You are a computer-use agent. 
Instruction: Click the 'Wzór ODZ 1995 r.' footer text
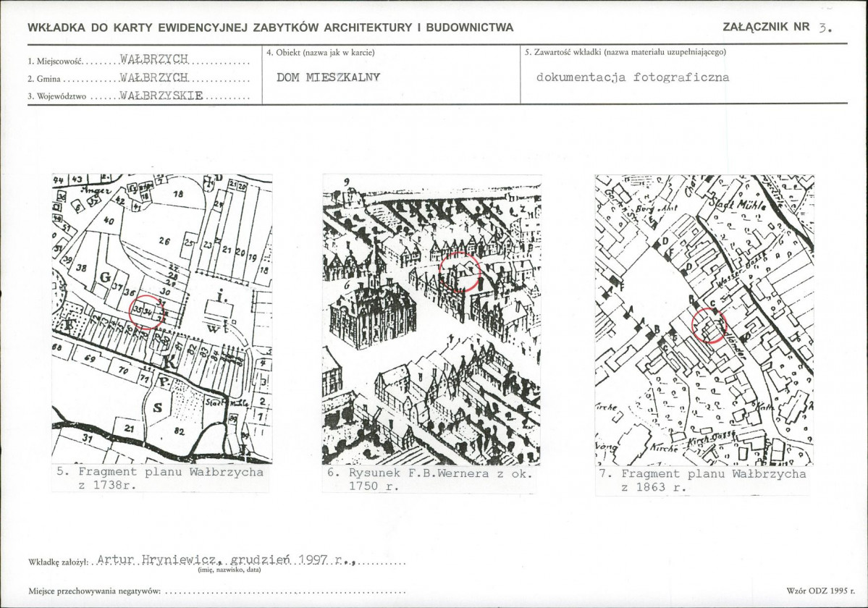pyautogui.click(x=816, y=591)
